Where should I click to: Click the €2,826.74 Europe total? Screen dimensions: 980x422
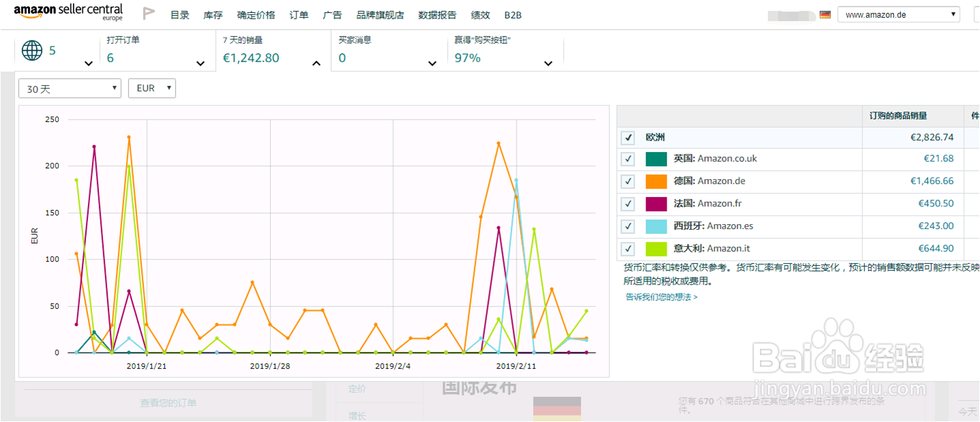click(932, 138)
